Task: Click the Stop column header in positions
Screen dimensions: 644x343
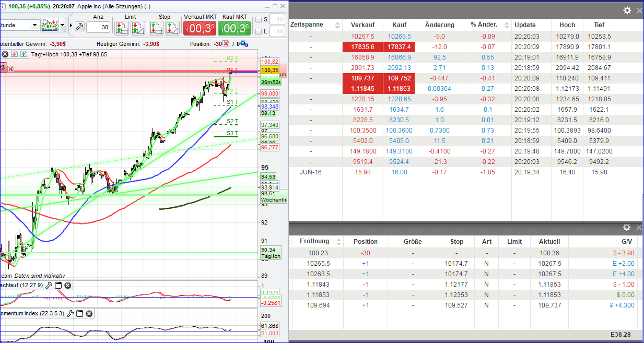Action: 456,242
